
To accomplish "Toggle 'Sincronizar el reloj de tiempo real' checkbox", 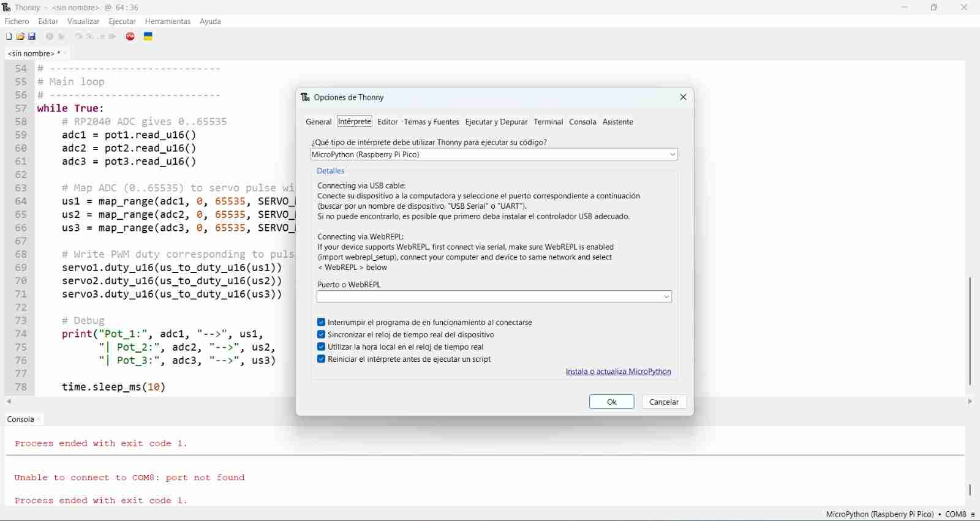I will (321, 334).
